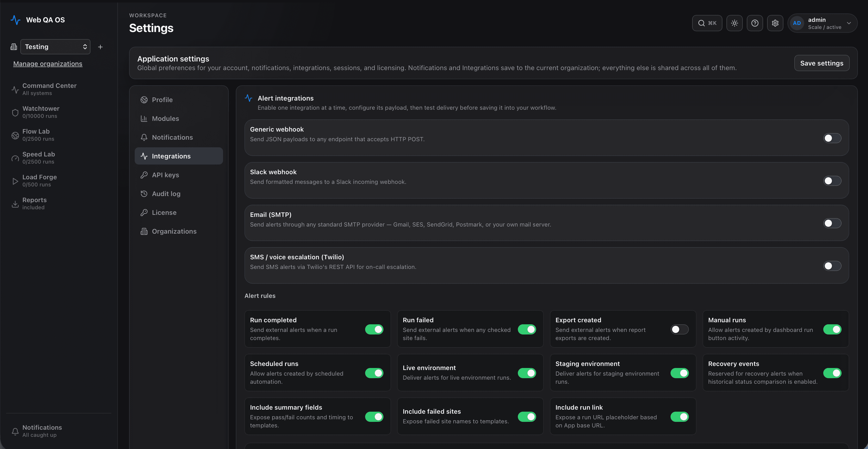Screen dimensions: 868x449
Task: Click the Flow Lab globe icon
Action: (x=15, y=135)
